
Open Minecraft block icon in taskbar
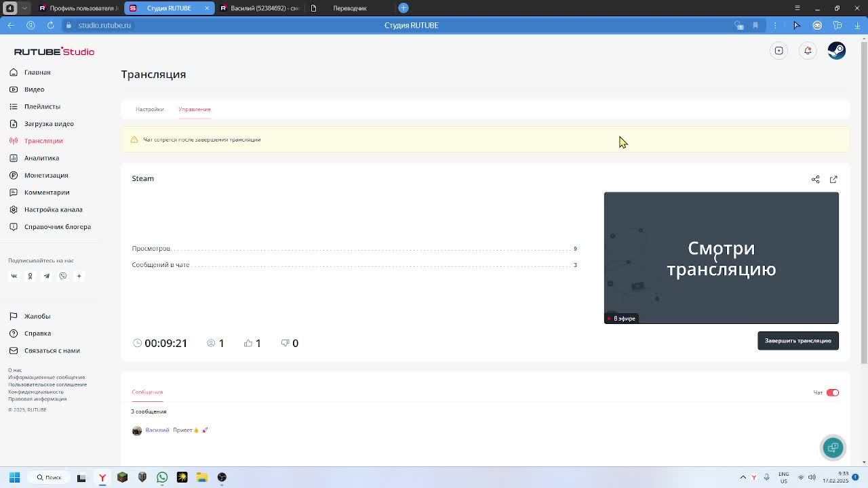pos(122,477)
